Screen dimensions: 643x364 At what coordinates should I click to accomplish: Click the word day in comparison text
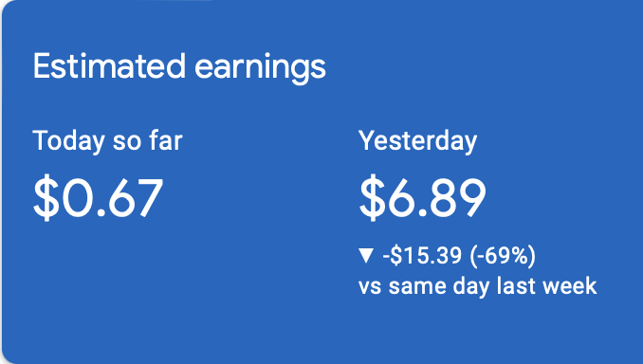point(470,287)
